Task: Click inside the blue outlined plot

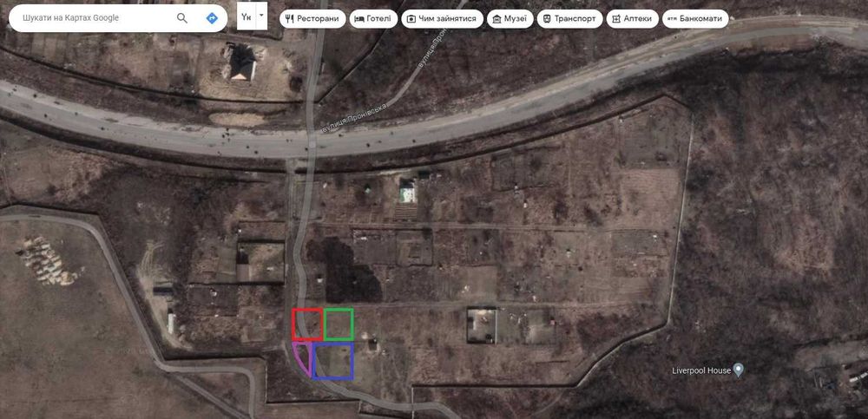Action: point(332,362)
